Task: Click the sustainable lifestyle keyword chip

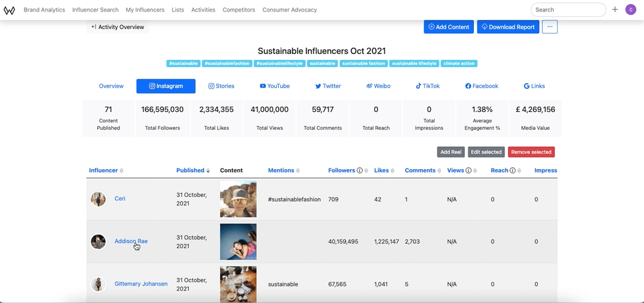Action: pyautogui.click(x=414, y=64)
